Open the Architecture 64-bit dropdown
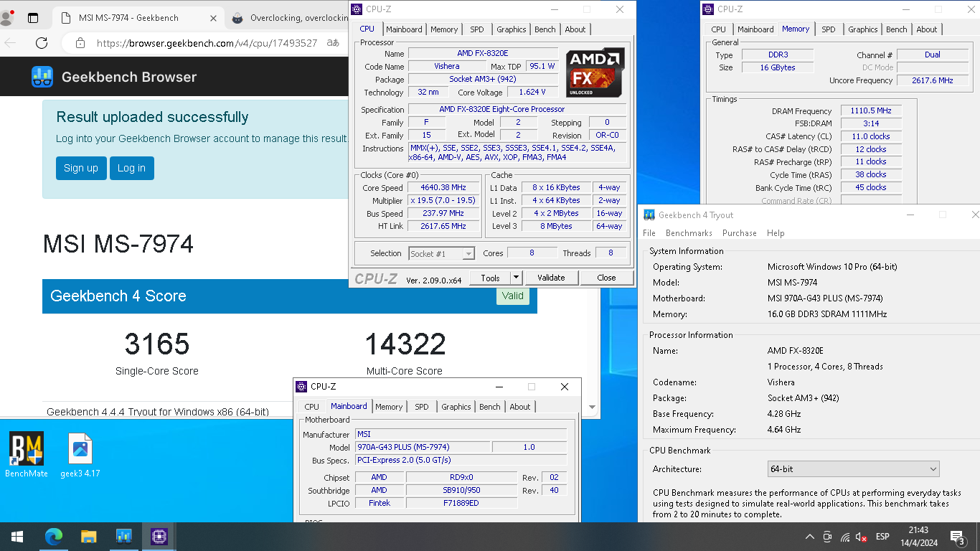Viewport: 980px width, 551px height. coord(853,469)
